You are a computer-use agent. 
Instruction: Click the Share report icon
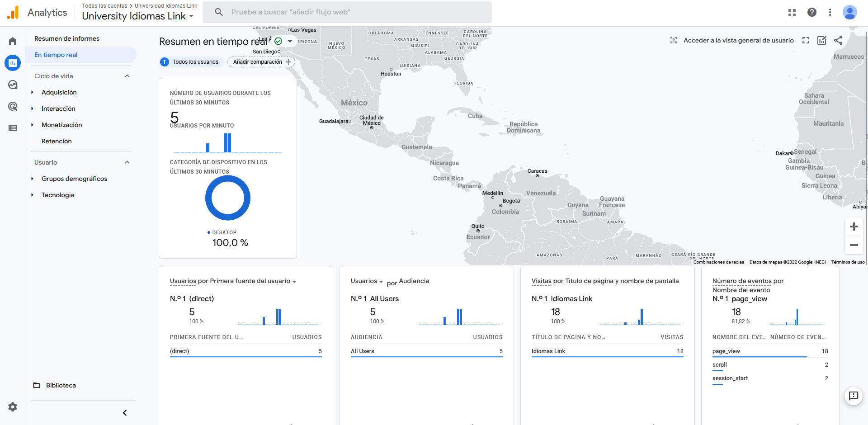(x=838, y=40)
